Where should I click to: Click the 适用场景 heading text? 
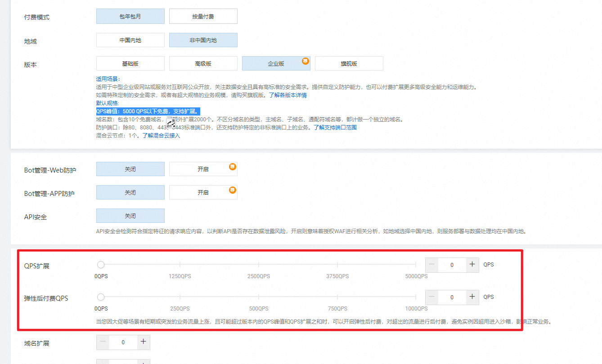pos(108,79)
